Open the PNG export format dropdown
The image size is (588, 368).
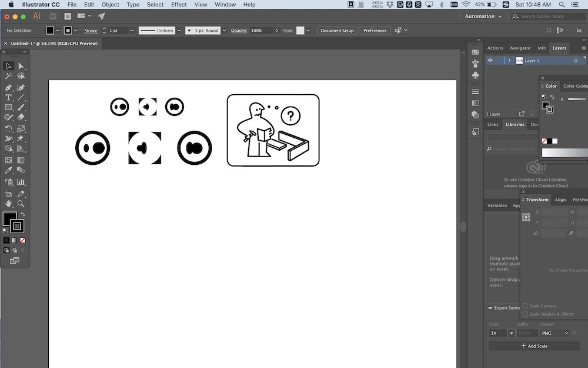554,333
